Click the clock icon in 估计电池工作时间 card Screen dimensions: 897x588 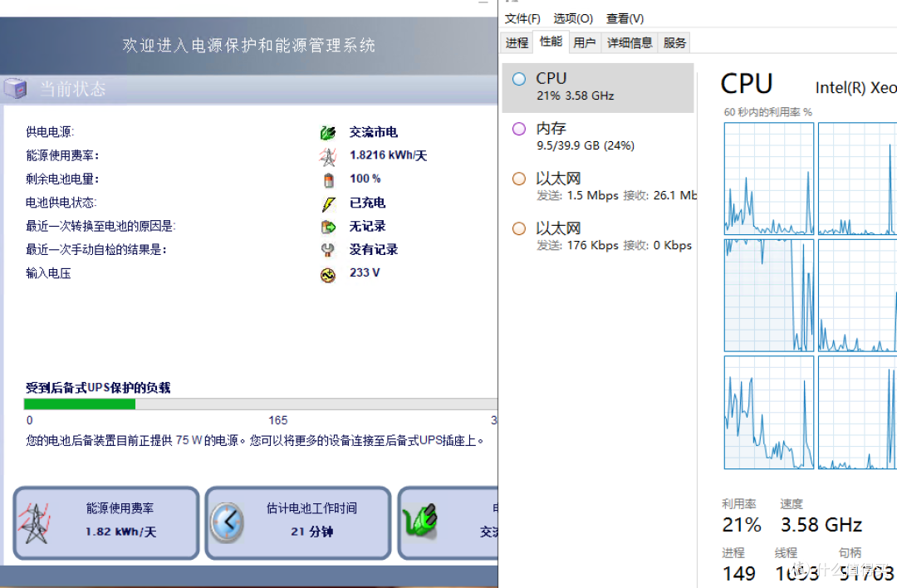(227, 522)
